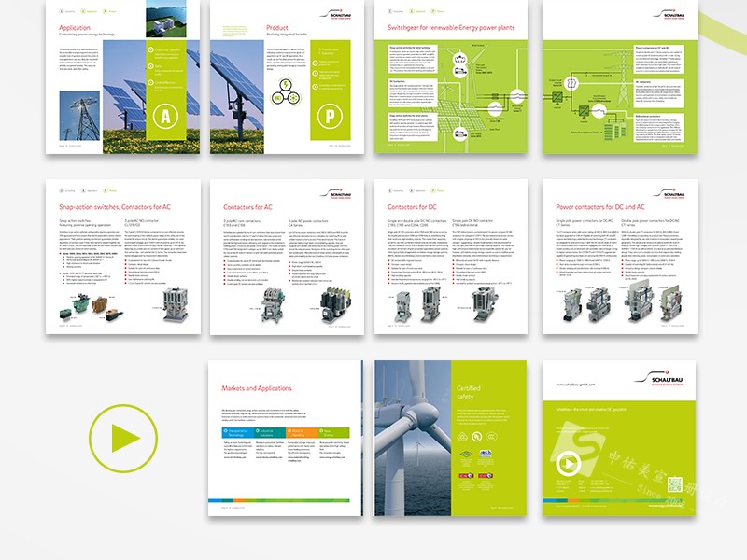Click the large green play button
Screen dimensions: 747x560
123,439
